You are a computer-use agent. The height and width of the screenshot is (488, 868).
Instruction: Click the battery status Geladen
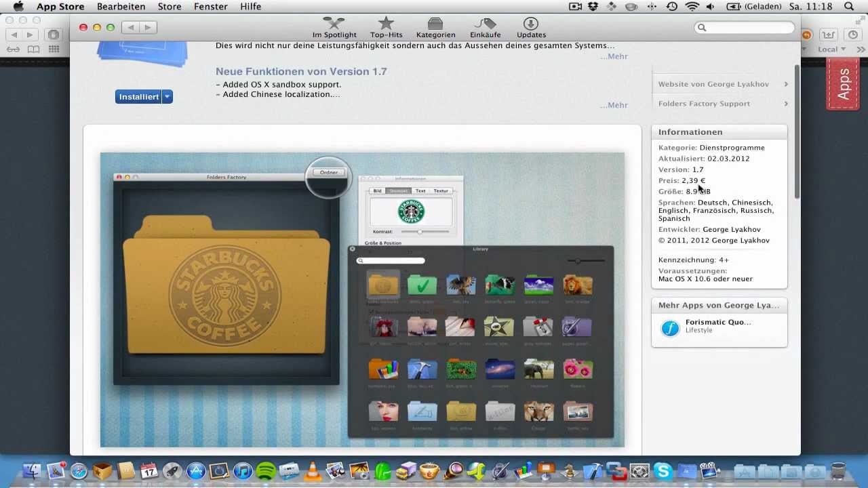pyautogui.click(x=753, y=6)
